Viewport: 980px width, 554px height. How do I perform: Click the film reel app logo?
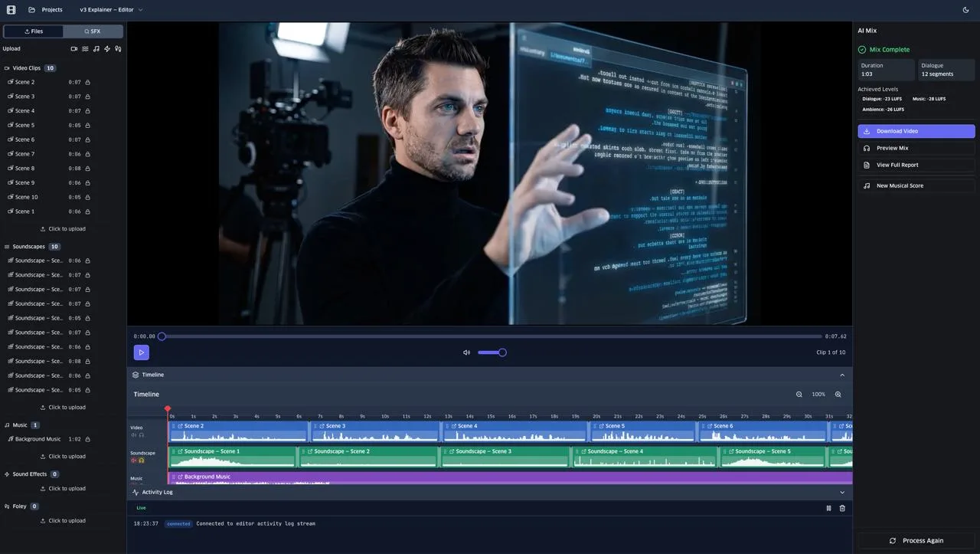pyautogui.click(x=11, y=10)
